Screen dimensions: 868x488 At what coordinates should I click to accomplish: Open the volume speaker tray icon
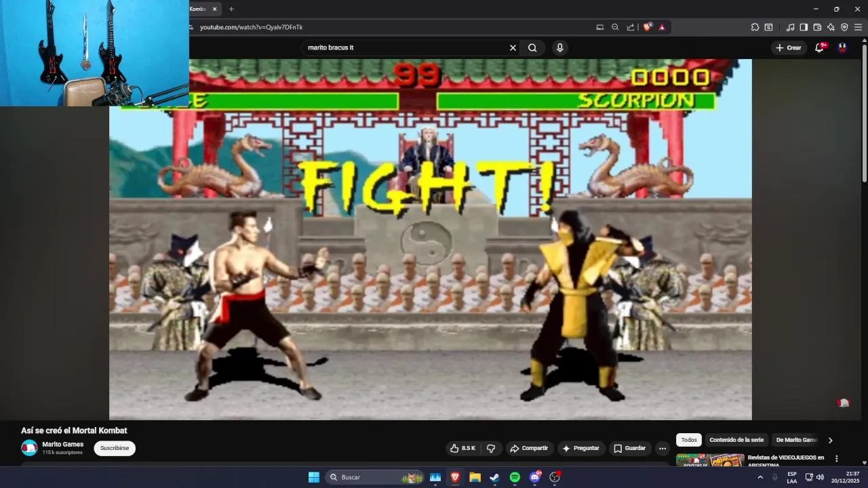pyautogui.click(x=821, y=477)
